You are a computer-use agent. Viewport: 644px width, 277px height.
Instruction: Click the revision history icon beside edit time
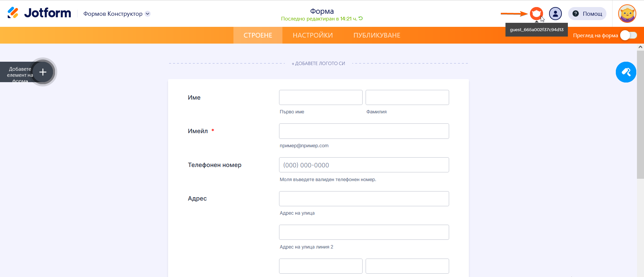pyautogui.click(x=361, y=18)
